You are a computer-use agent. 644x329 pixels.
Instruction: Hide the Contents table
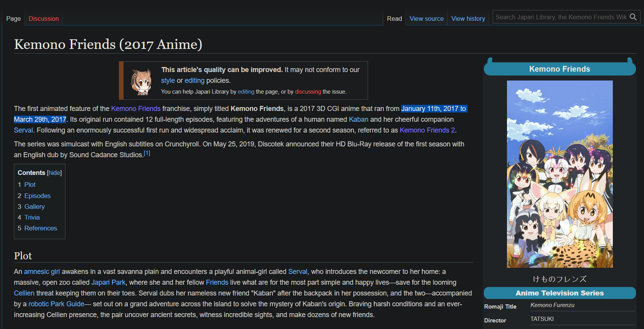(54, 173)
